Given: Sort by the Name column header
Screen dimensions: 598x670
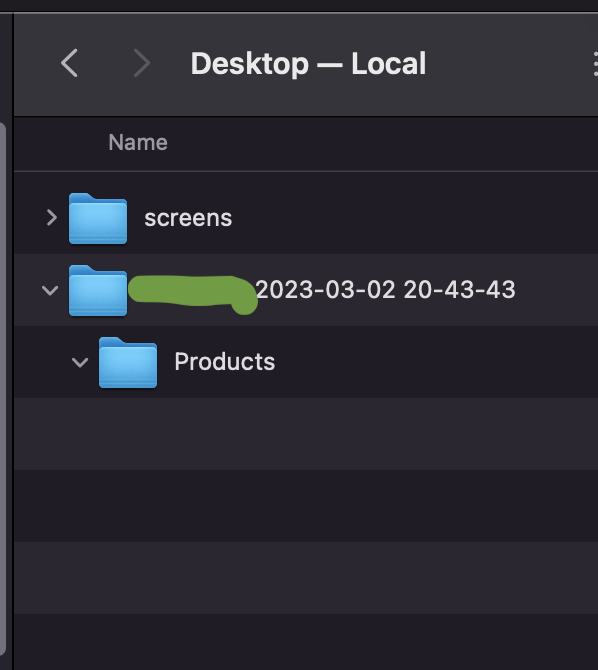Looking at the screenshot, I should 138,142.
